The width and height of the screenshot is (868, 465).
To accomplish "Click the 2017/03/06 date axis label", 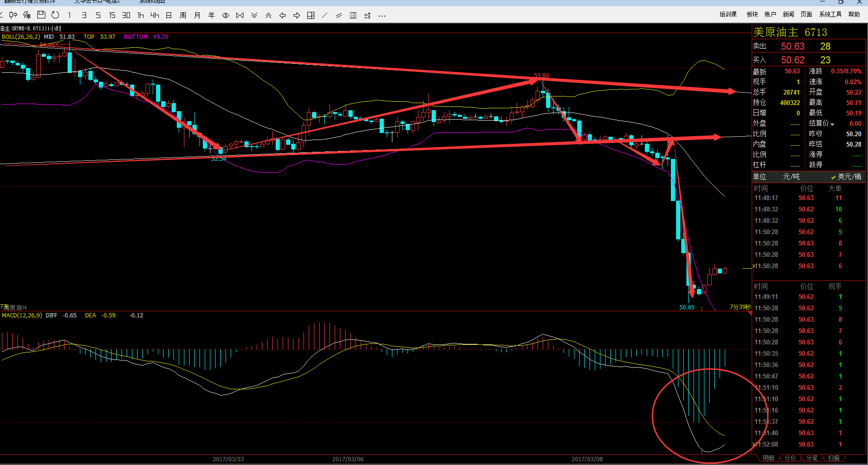I will [347, 459].
